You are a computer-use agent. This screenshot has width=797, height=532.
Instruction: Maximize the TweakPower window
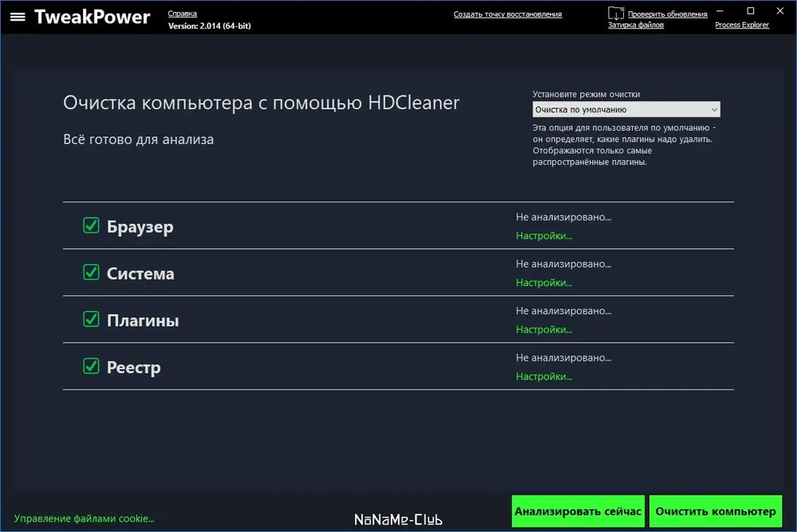750,10
